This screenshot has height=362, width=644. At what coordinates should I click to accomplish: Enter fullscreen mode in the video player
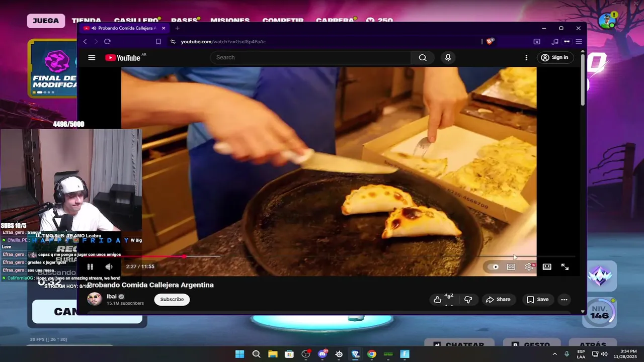coord(565,267)
